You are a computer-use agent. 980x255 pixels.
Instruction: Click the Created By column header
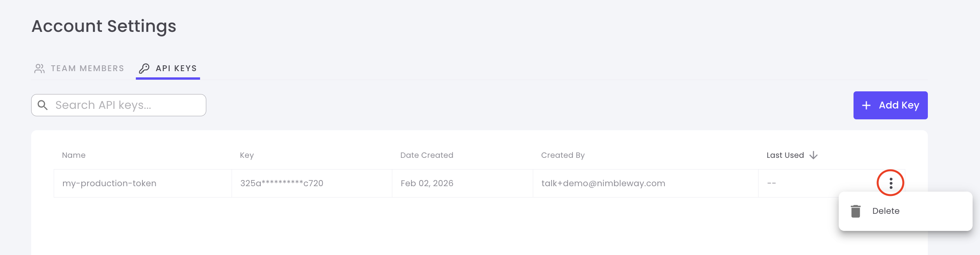tap(563, 155)
